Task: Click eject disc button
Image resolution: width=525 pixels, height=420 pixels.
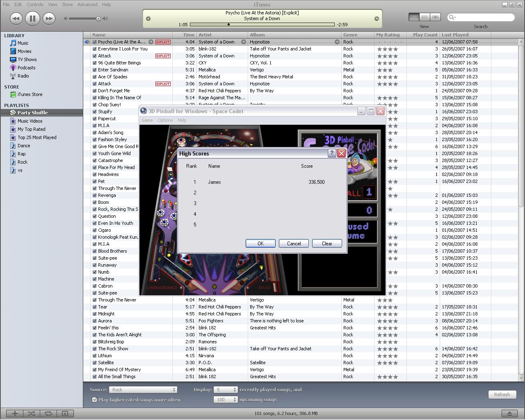Action: click(x=509, y=413)
